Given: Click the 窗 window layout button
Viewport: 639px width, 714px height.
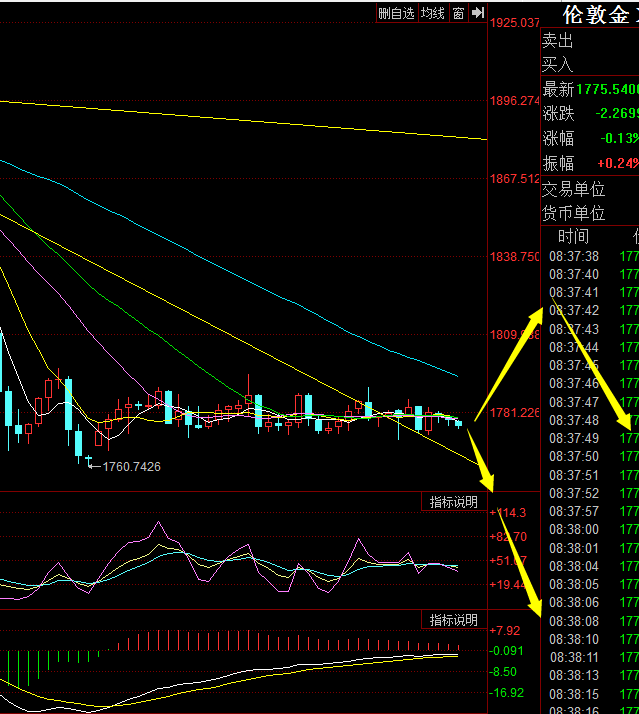Looking at the screenshot, I should 457,13.
